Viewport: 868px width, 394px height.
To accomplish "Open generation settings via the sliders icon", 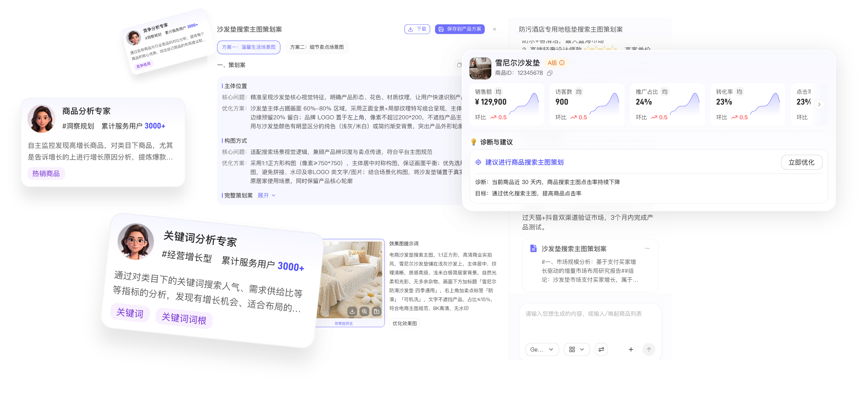I will pos(601,349).
